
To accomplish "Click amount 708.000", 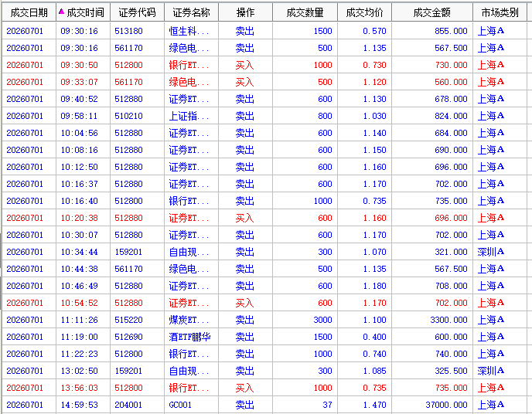I will (x=452, y=286).
